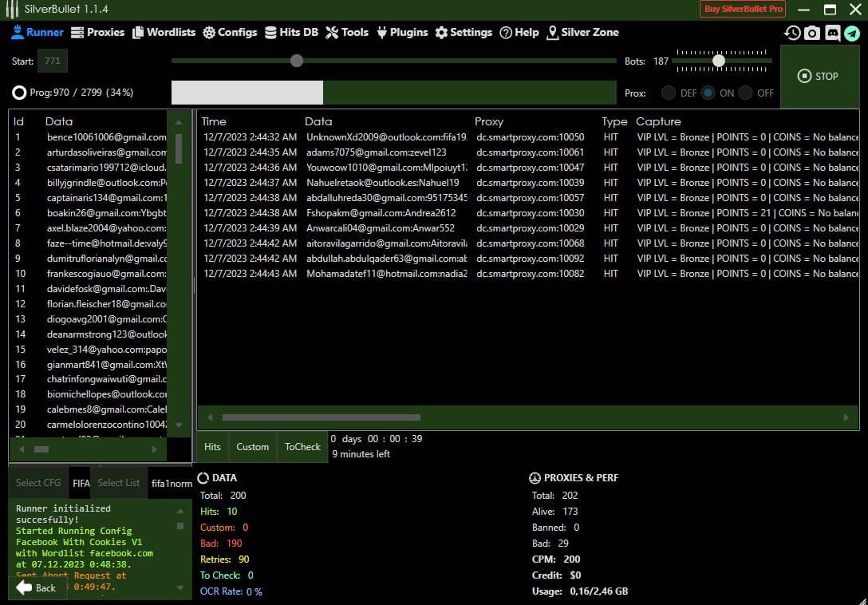Switch to the ToCheck tab
Viewport: 868px width, 605px height.
[302, 446]
